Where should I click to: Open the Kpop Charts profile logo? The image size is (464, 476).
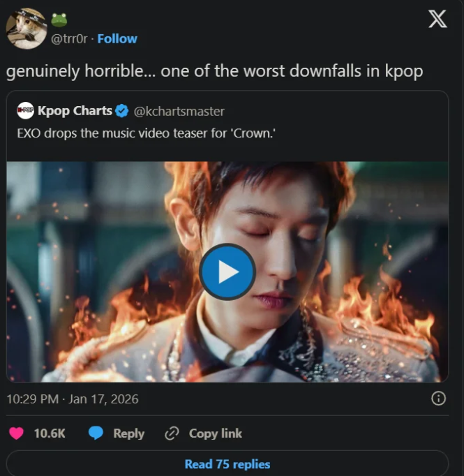click(26, 111)
